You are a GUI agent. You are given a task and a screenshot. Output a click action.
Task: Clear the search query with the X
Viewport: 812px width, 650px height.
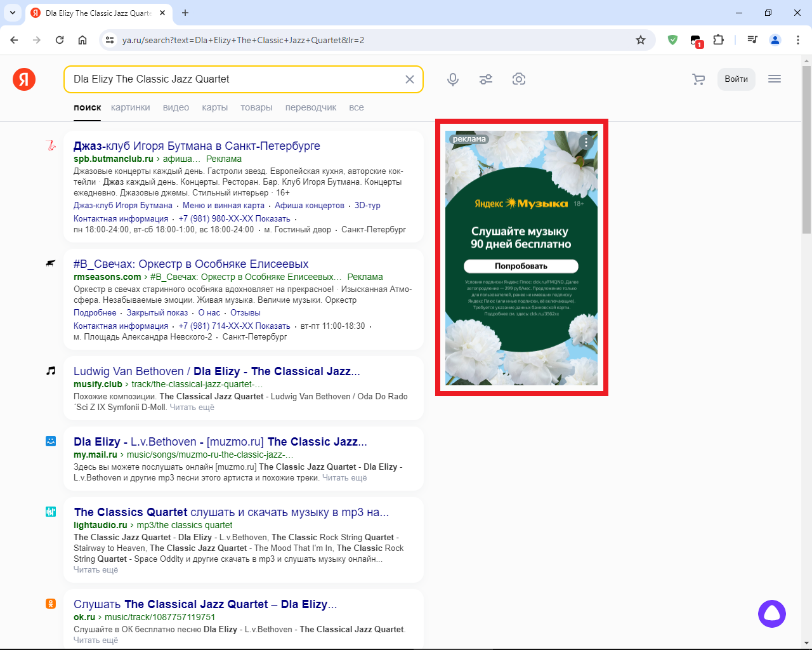(x=410, y=79)
